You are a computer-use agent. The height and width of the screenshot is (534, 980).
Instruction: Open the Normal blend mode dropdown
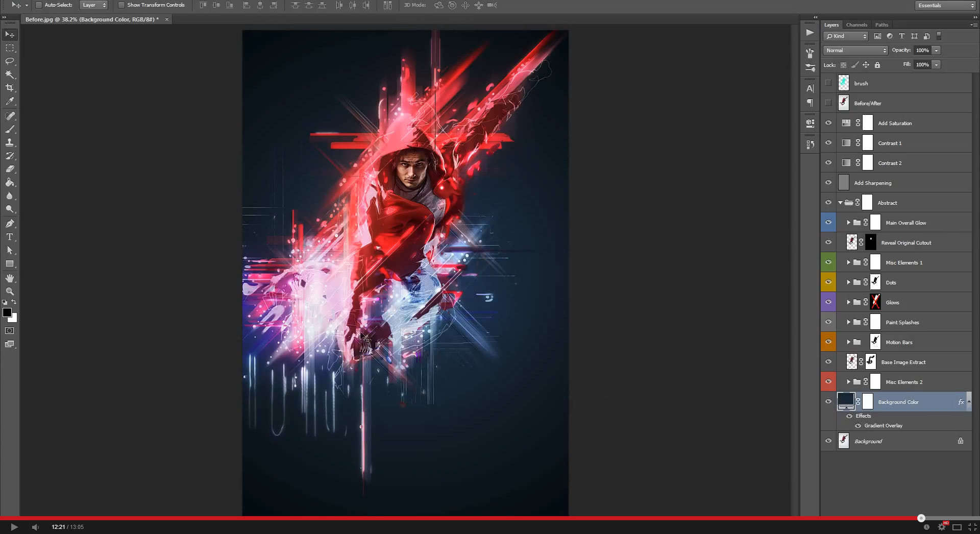[x=855, y=51]
